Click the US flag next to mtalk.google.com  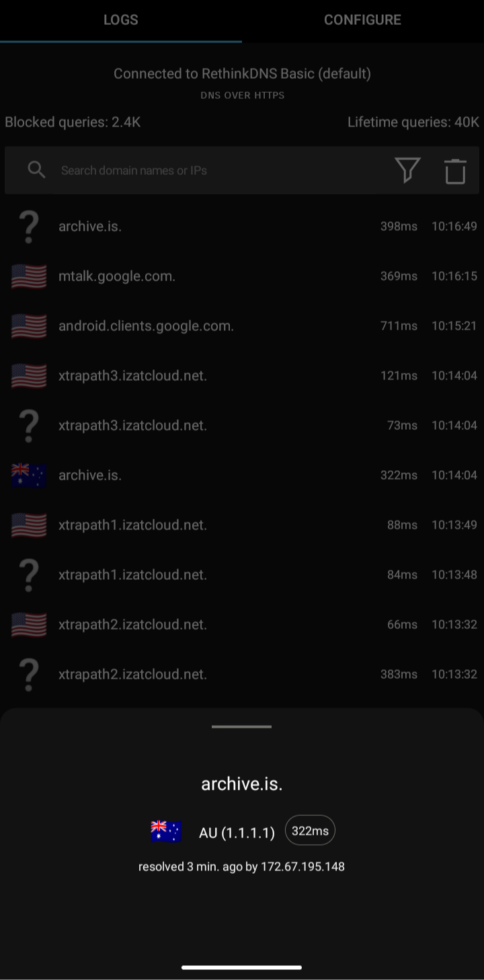pyautogui.click(x=28, y=276)
